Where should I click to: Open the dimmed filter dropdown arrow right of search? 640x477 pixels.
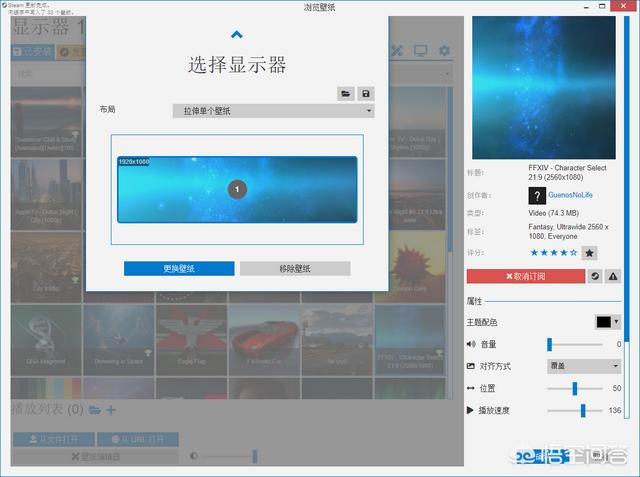[447, 74]
